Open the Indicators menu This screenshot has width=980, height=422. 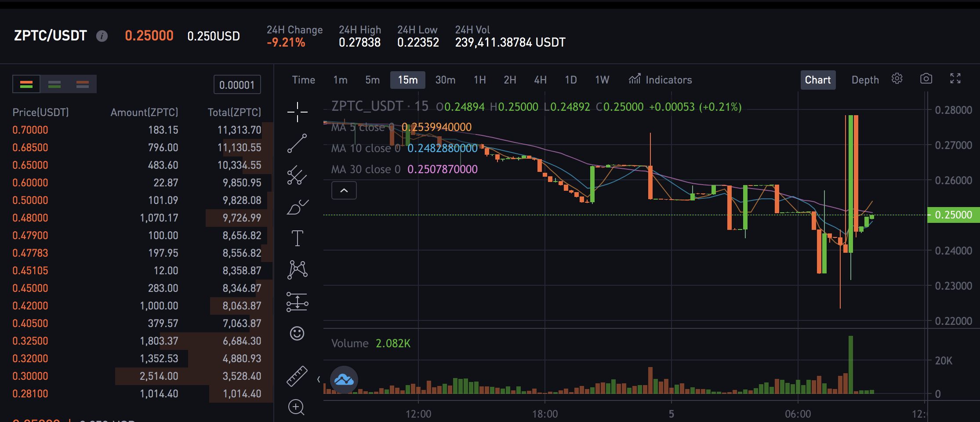[x=661, y=80]
